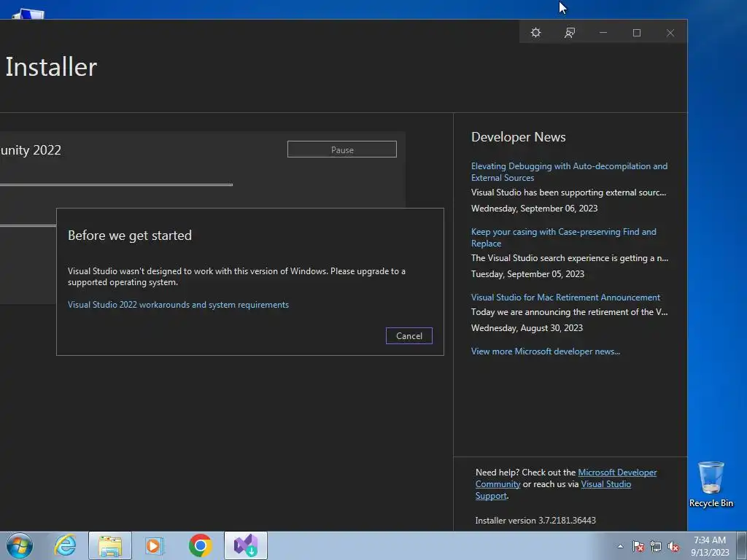The height and width of the screenshot is (560, 747).
Task: Click 'Tuesday, September 05, 2023' date text
Action: [528, 274]
